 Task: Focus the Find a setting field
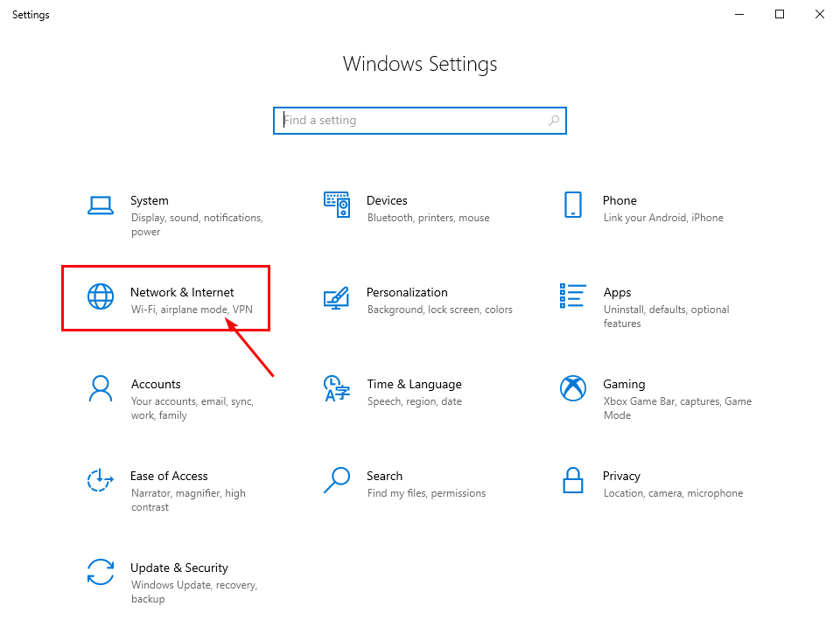click(x=419, y=121)
